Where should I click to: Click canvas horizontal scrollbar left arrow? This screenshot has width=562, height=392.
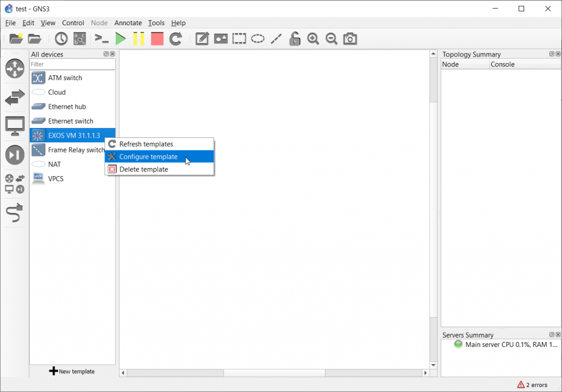pyautogui.click(x=123, y=373)
